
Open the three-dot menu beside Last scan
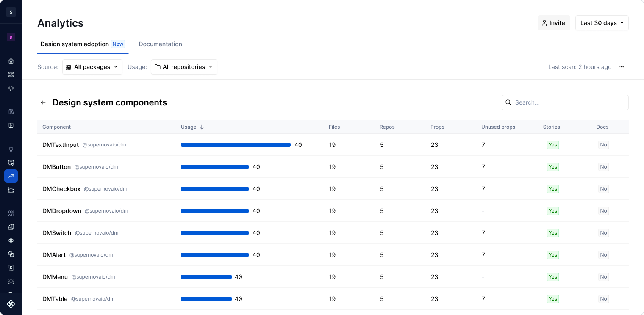point(621,67)
